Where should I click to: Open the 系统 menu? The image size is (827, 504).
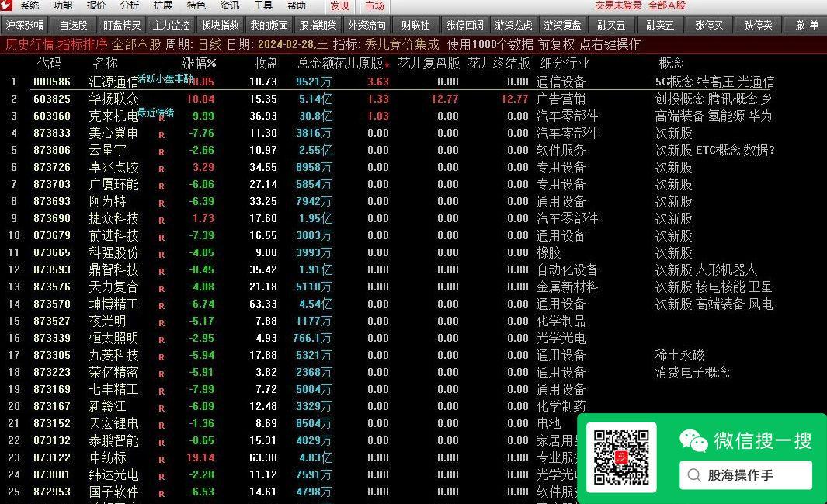(30, 5)
